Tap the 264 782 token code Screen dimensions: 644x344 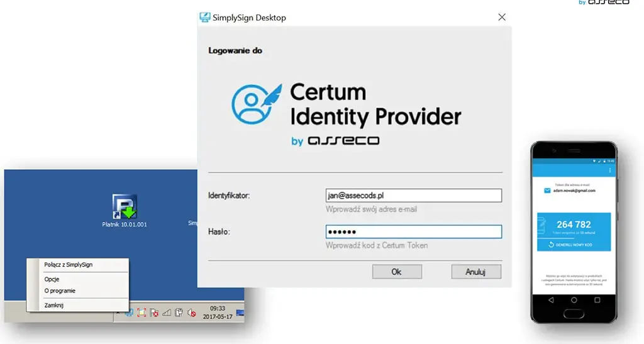click(574, 225)
